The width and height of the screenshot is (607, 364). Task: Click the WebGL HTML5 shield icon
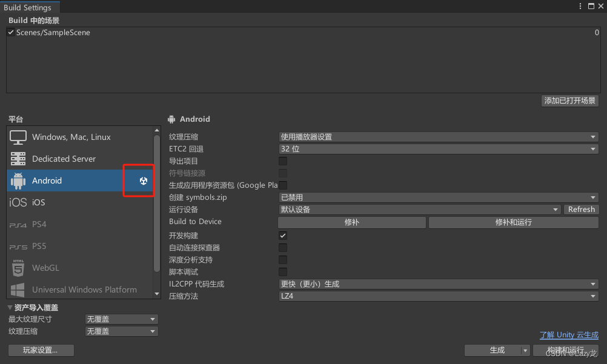click(18, 268)
